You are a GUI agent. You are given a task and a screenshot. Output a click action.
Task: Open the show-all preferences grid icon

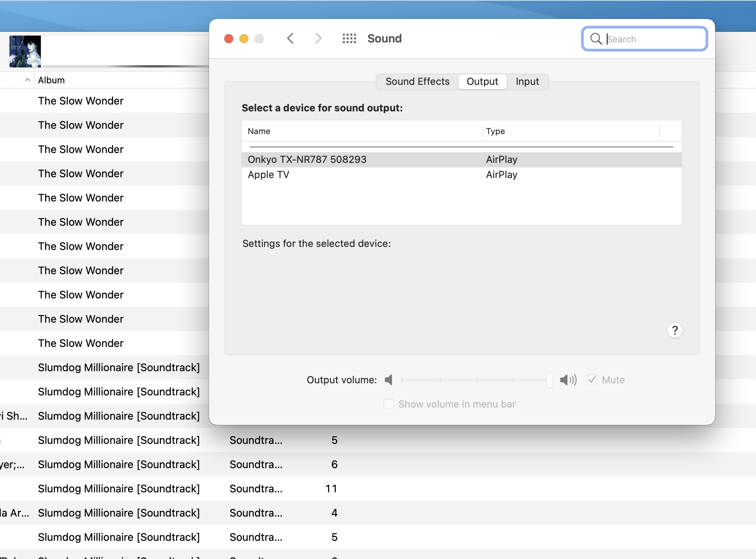[349, 38]
